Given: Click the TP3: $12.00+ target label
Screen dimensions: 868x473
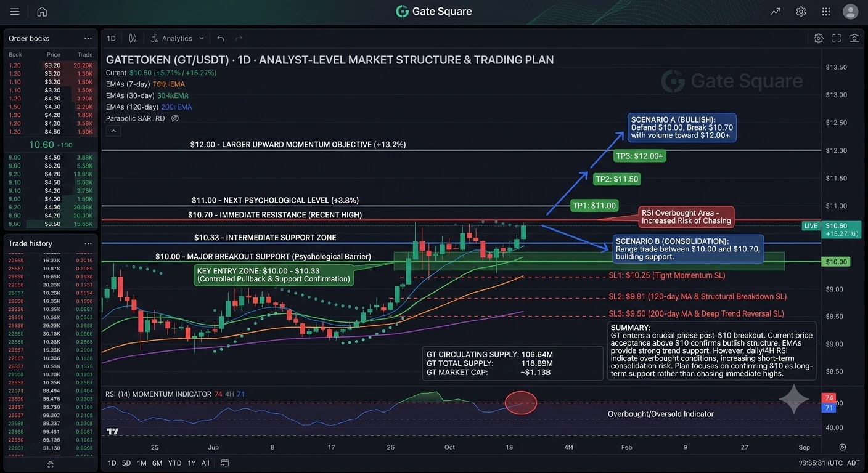Looking at the screenshot, I should pos(640,156).
